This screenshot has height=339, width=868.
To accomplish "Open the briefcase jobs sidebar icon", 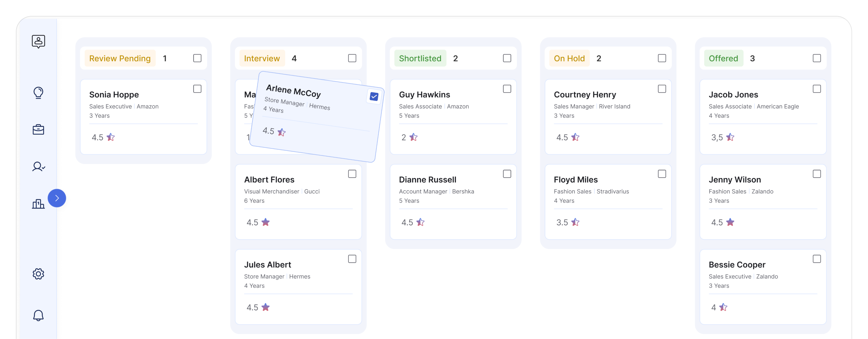I will (38, 130).
